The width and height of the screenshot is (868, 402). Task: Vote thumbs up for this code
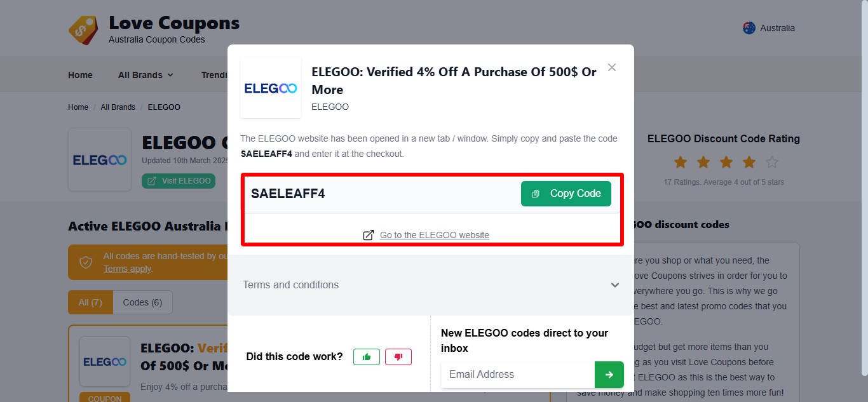click(x=367, y=357)
